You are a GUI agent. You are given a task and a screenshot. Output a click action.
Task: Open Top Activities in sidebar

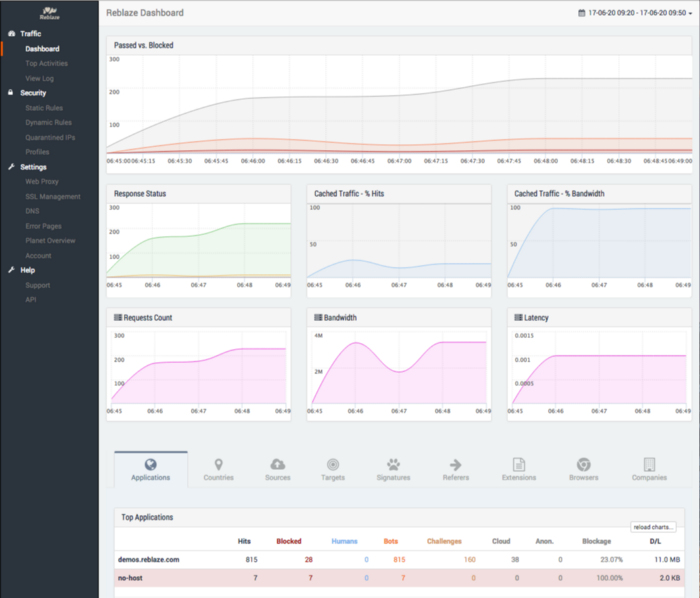point(46,63)
